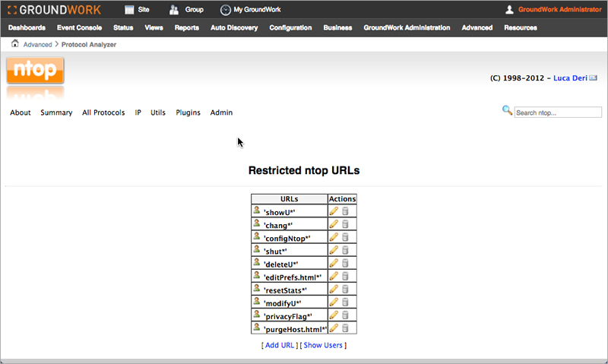Click the edit pencil for 'chang*'
608x364 pixels.
coord(334,224)
